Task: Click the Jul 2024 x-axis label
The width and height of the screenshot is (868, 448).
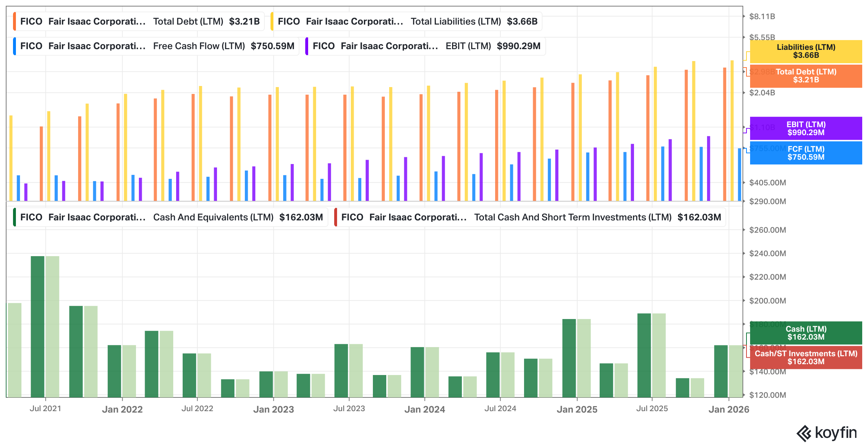Action: [500, 409]
